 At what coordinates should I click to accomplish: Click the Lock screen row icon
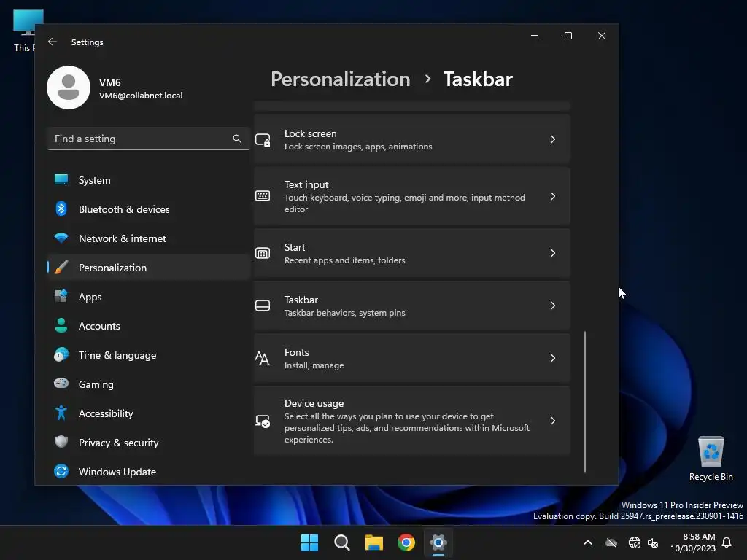click(x=263, y=139)
